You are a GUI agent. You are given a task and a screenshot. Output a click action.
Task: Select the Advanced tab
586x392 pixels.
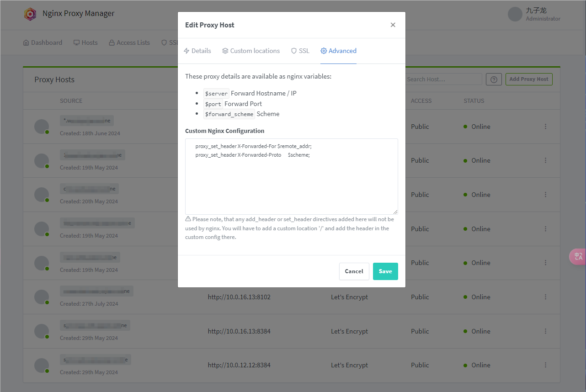[338, 51]
